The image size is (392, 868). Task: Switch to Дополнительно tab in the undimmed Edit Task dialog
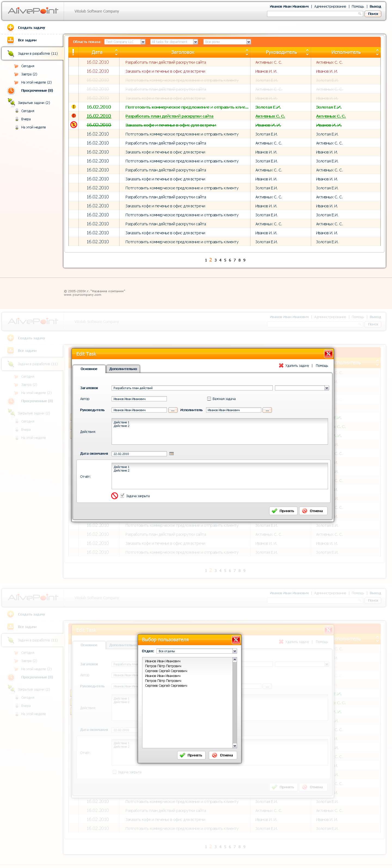[123, 369]
